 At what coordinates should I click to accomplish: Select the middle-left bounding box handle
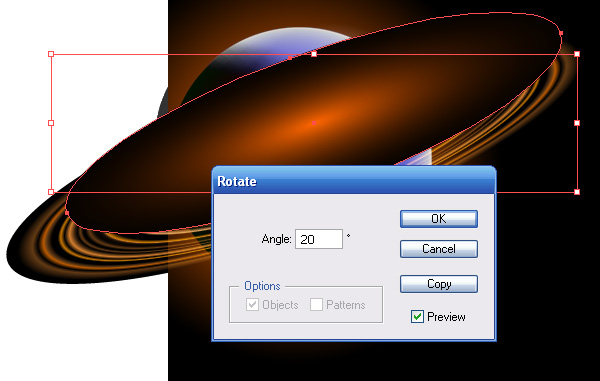[x=51, y=123]
